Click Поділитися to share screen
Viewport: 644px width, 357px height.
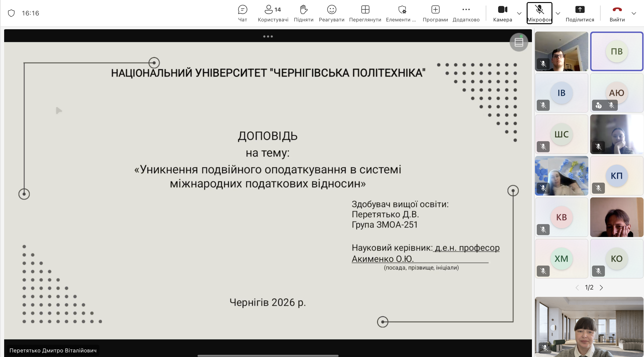point(580,13)
